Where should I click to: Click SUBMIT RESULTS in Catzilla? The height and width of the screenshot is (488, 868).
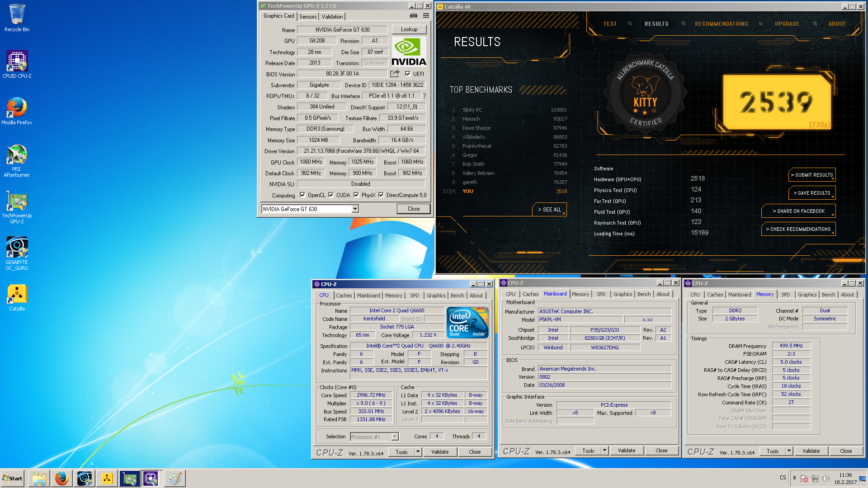click(812, 175)
